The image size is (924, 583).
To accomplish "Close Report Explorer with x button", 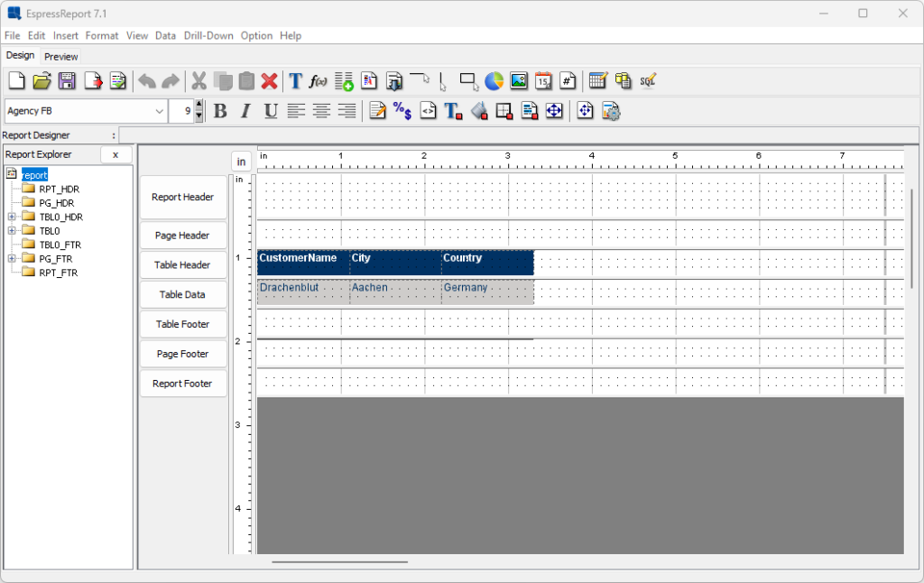I will tap(115, 154).
